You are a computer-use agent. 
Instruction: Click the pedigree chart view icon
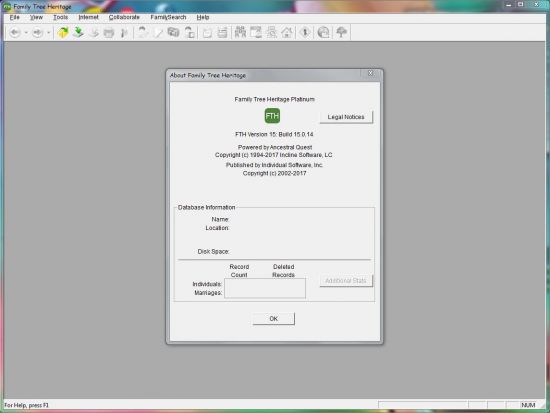[240, 33]
